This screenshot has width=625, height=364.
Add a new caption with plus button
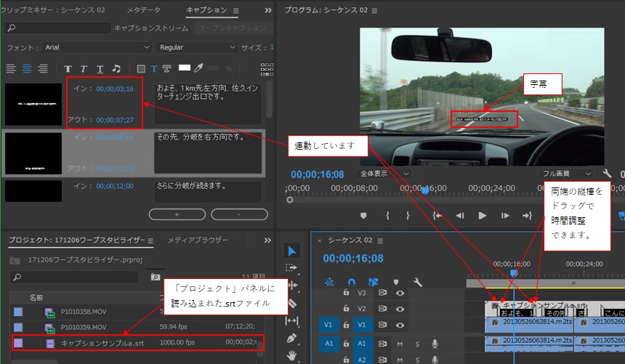[177, 214]
